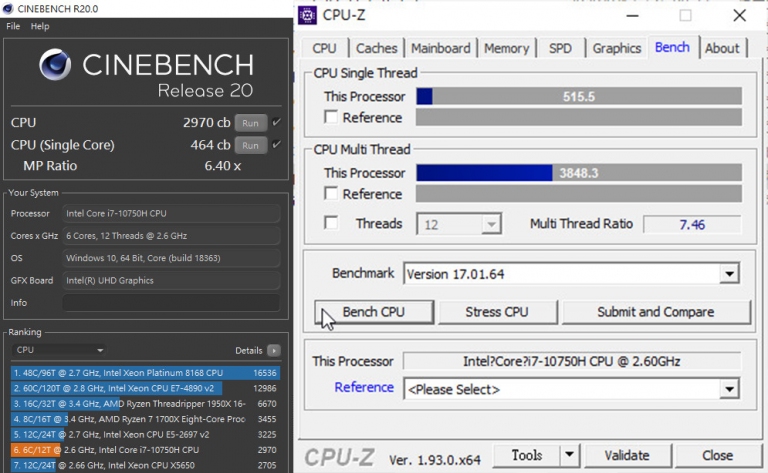Click the OS field showing Windows 10
Image resolution: width=768 pixels, height=473 pixels.
coord(171,258)
